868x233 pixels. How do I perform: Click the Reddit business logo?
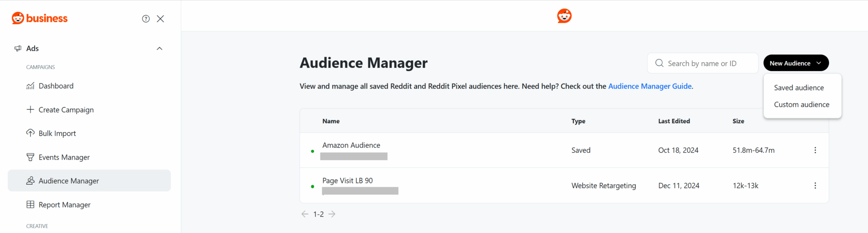tap(39, 18)
